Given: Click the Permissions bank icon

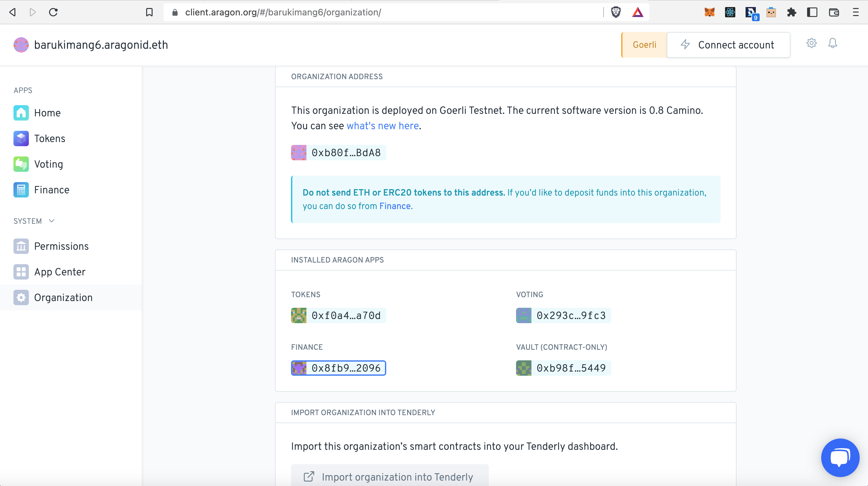Looking at the screenshot, I should pos(21,247).
